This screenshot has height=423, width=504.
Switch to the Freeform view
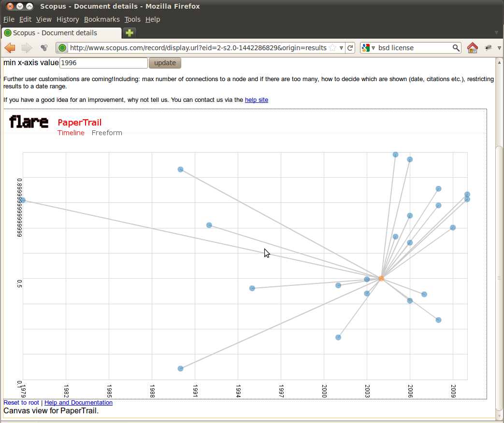(x=107, y=133)
